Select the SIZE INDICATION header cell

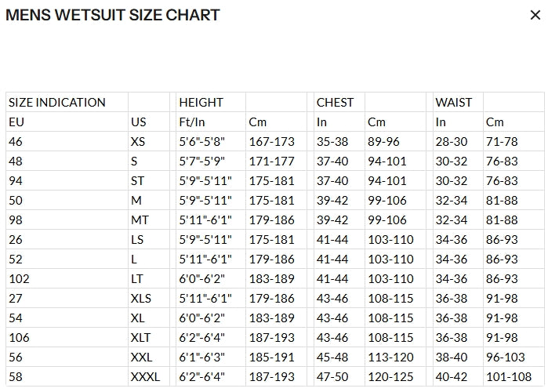pyautogui.click(x=67, y=103)
